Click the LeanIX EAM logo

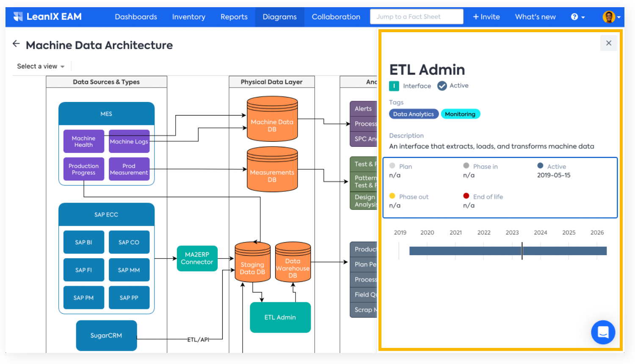[47, 17]
